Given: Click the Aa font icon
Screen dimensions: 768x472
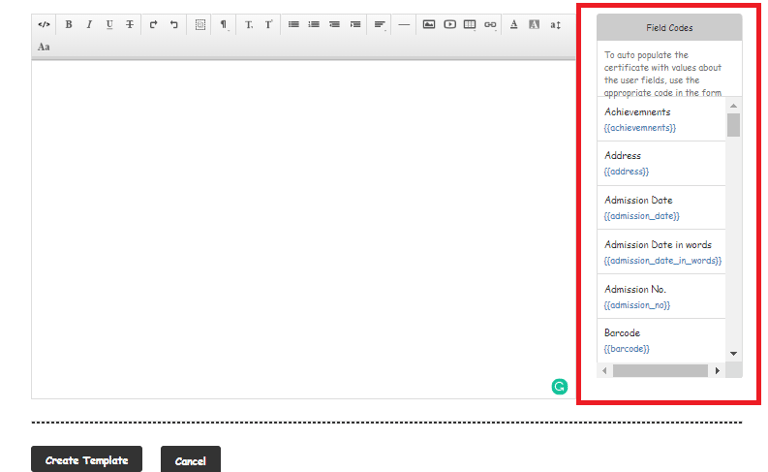Looking at the screenshot, I should (44, 47).
